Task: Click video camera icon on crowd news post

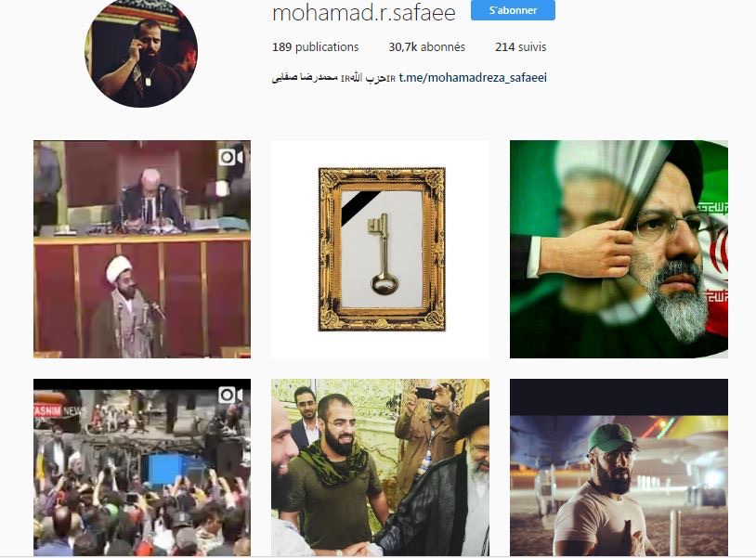Action: pyautogui.click(x=230, y=396)
